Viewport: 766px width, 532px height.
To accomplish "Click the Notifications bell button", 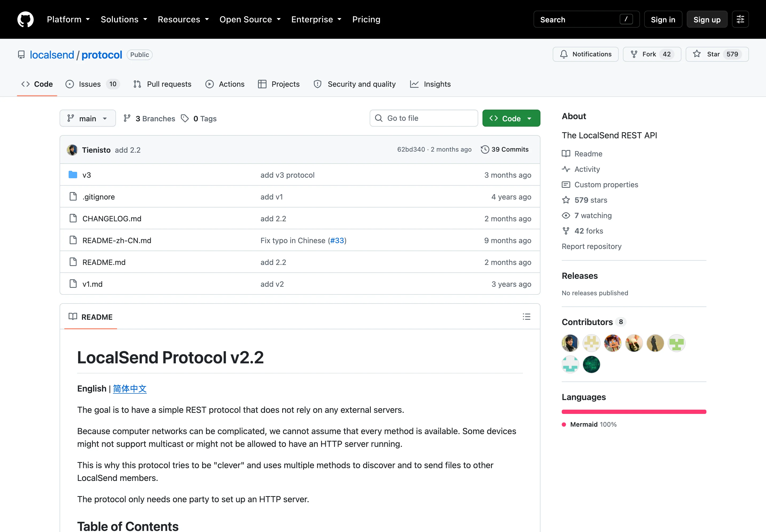I will (x=585, y=54).
